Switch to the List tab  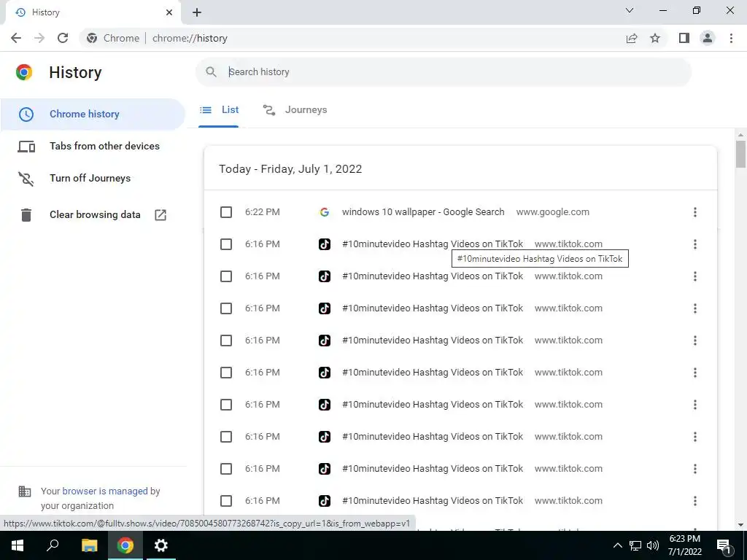219,110
